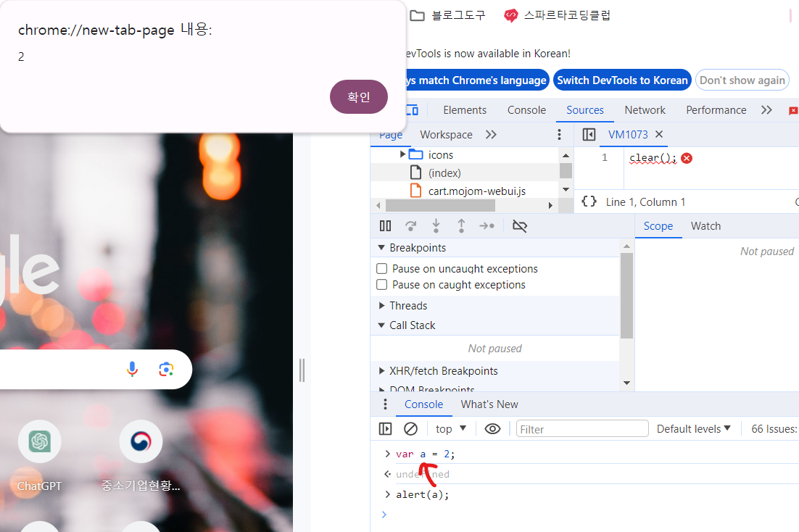
Task: Open the Network tab
Action: [x=645, y=110]
